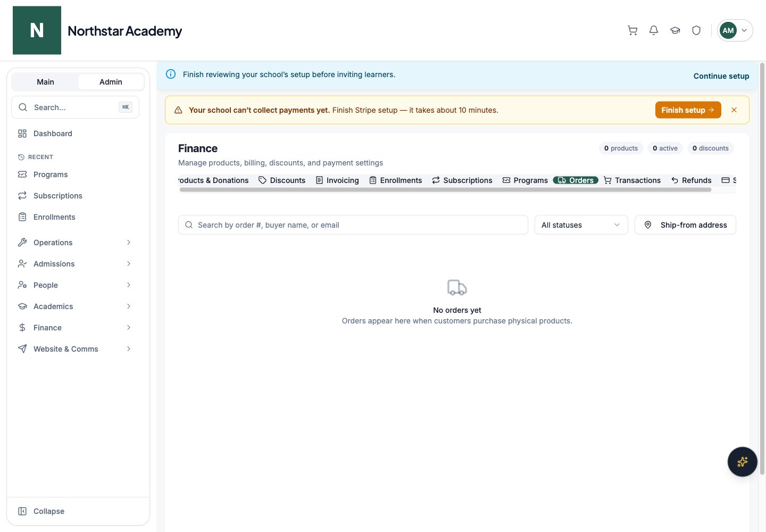Open the AI sparkle assistant button
The image size is (766, 532).
click(x=743, y=462)
